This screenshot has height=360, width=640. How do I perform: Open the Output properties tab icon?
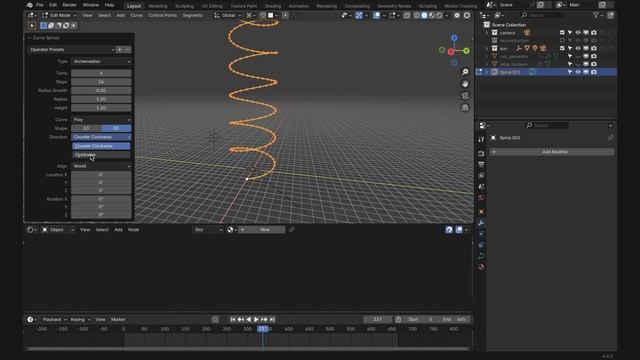tap(481, 164)
